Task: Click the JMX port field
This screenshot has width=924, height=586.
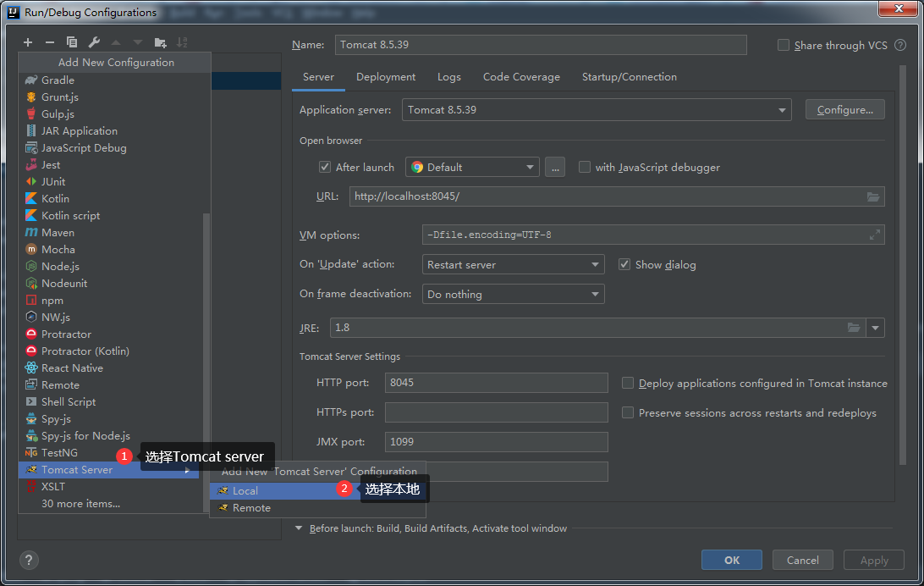Action: point(496,441)
